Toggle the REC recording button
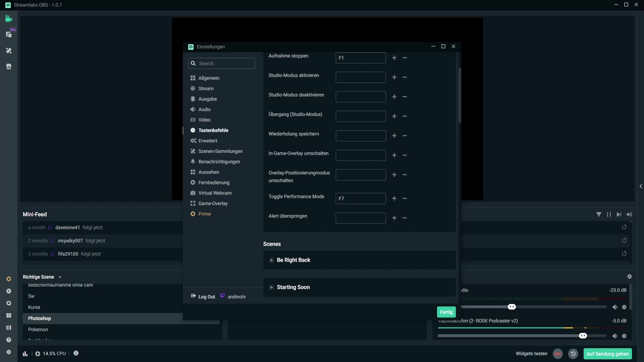This screenshot has height=362, width=644. tap(558, 354)
